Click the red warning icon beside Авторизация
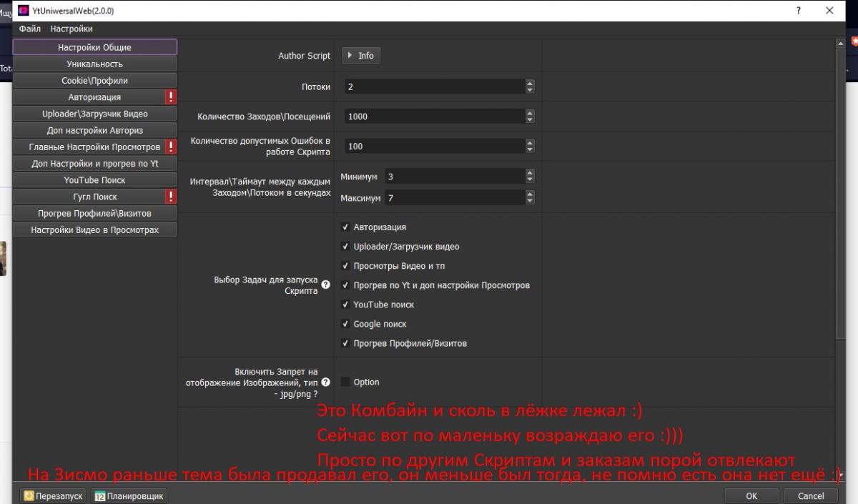This screenshot has height=504, width=858. click(x=171, y=97)
